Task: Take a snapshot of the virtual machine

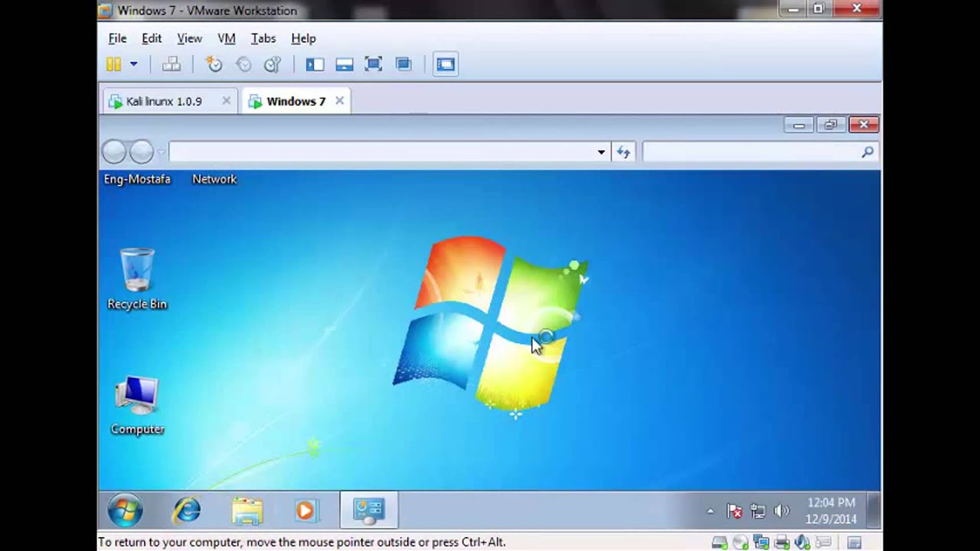Action: click(214, 64)
